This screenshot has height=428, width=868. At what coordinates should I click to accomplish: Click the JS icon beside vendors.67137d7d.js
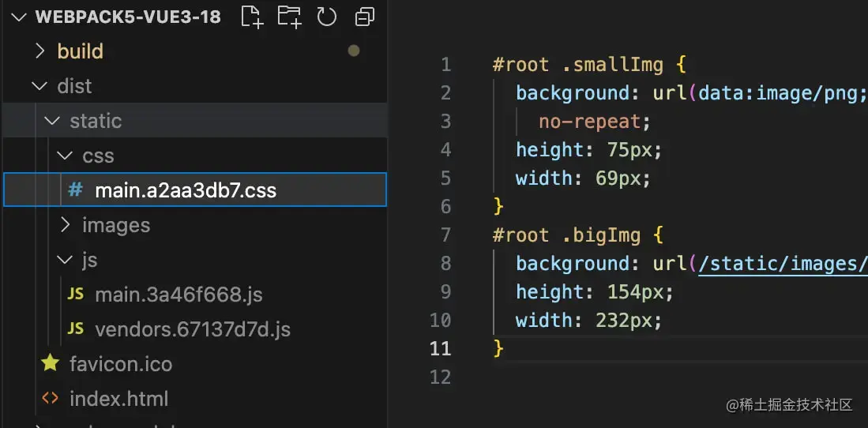75,329
